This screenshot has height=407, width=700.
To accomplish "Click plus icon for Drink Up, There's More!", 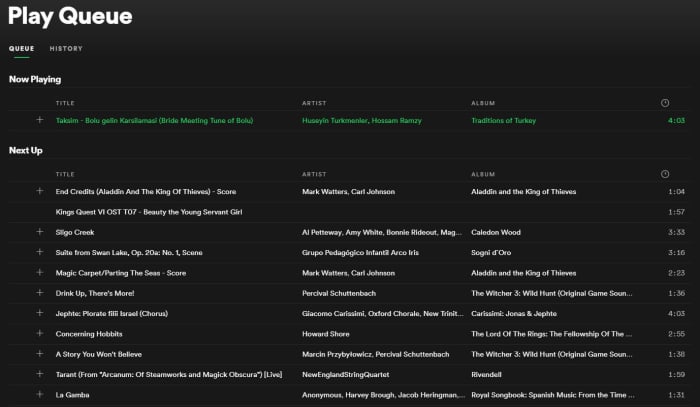I will 40,293.
